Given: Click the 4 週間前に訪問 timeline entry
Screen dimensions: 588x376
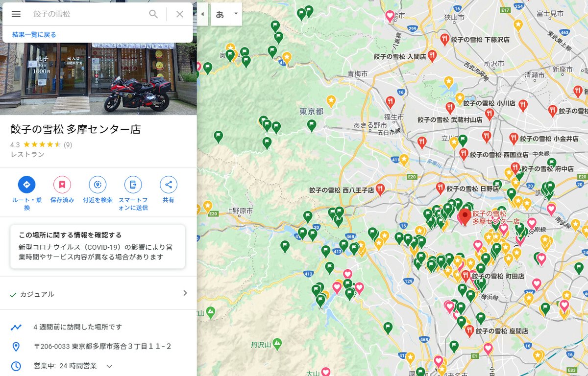Looking at the screenshot, I should coord(98,327).
